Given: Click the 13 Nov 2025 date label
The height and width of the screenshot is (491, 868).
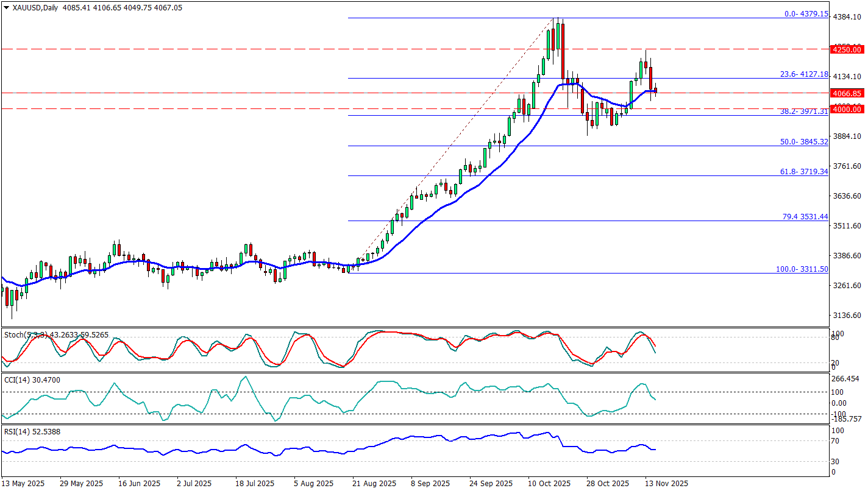Looking at the screenshot, I should [667, 484].
